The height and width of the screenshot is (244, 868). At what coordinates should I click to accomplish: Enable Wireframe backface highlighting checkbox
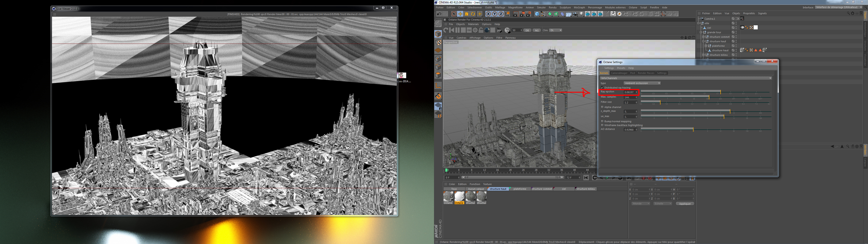coord(602,125)
